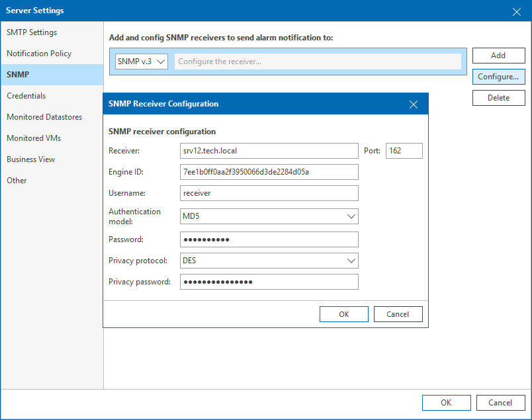Open the SMTP Settings tab
The image size is (532, 420).
pos(32,32)
